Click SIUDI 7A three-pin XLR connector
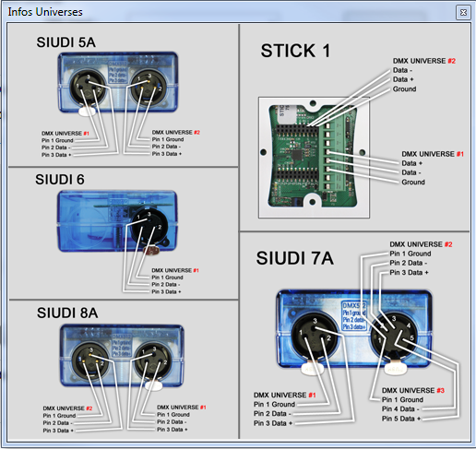The image size is (476, 449). [x=314, y=335]
